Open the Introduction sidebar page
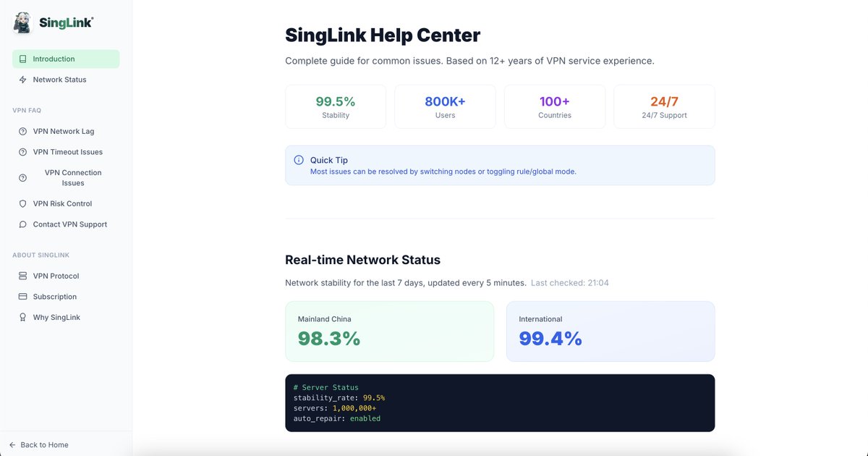868x456 pixels. coord(66,59)
